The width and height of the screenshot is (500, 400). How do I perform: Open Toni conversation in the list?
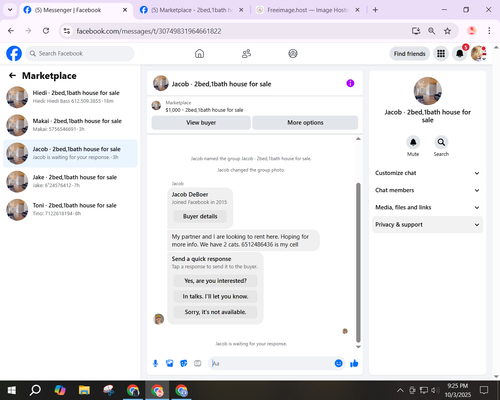click(70, 209)
